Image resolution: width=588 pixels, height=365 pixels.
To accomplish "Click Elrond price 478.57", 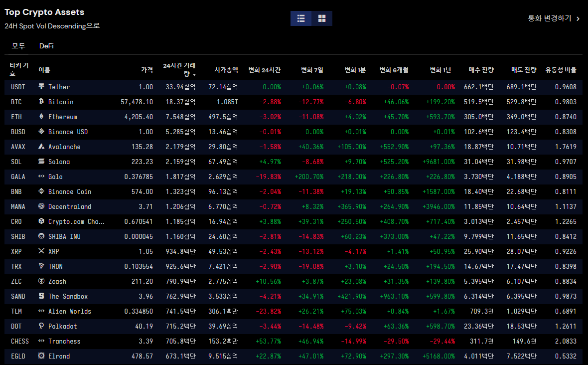I will [142, 357].
